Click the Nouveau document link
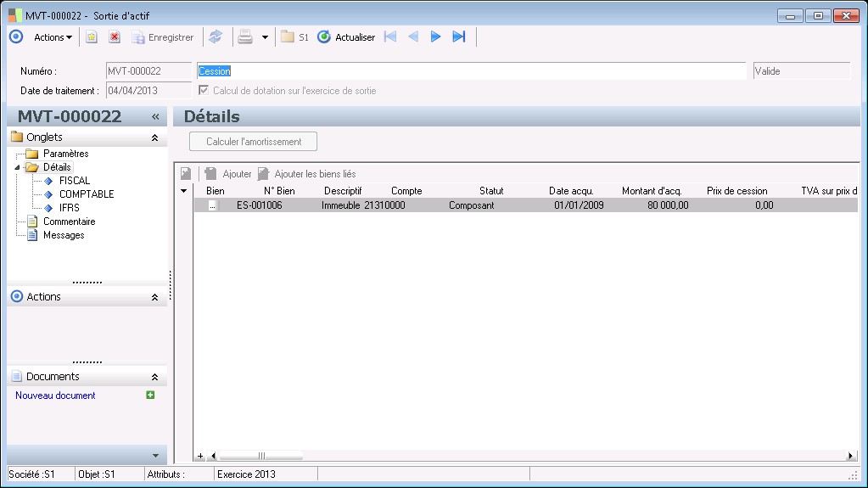The image size is (868, 488). coord(55,395)
